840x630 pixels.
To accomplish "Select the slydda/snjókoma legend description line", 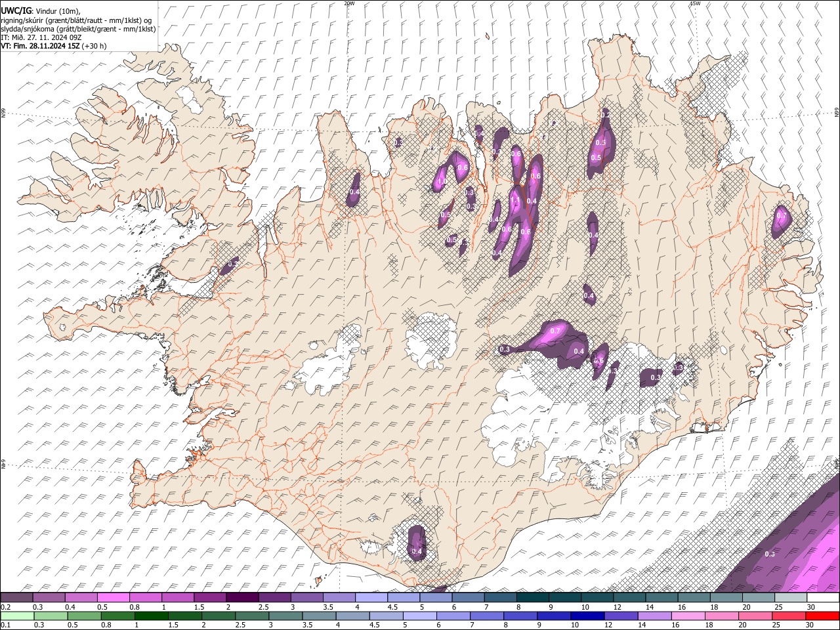I will pyautogui.click(x=78, y=29).
